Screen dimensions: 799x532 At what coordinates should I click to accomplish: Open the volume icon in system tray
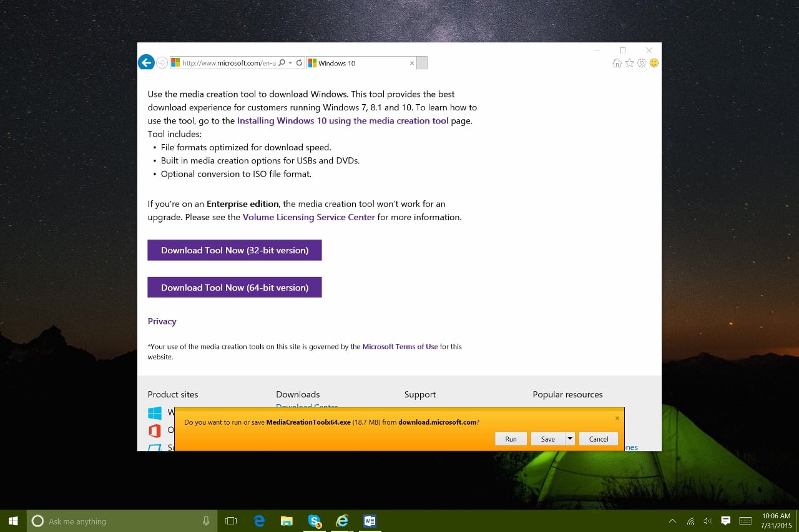tap(708, 521)
